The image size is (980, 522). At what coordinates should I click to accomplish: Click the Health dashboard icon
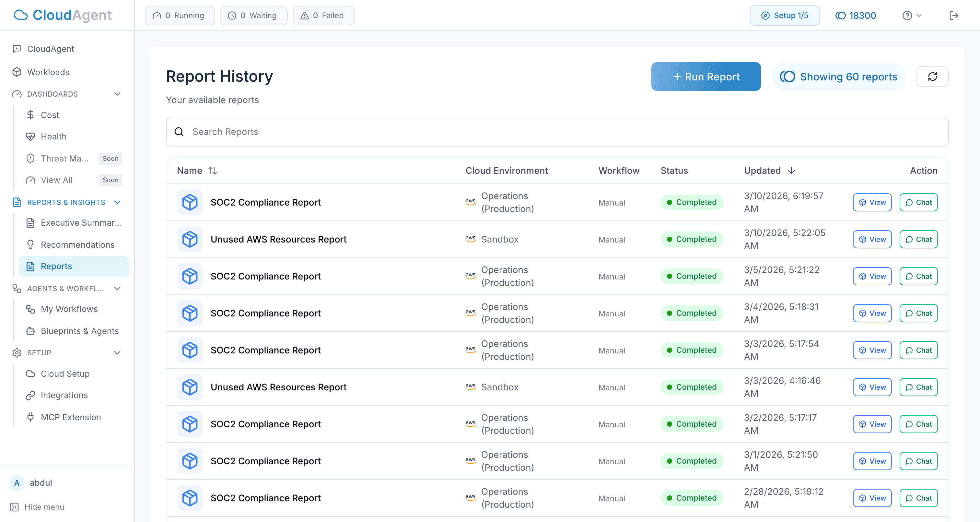31,136
